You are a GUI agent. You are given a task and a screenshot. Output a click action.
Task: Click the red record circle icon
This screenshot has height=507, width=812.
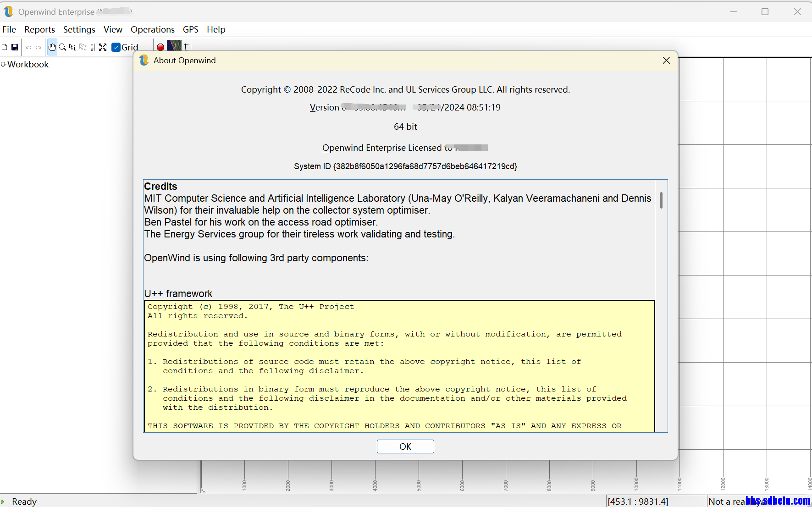click(160, 47)
